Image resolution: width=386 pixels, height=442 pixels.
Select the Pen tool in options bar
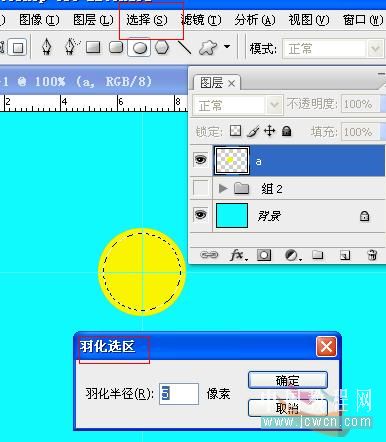point(47,47)
